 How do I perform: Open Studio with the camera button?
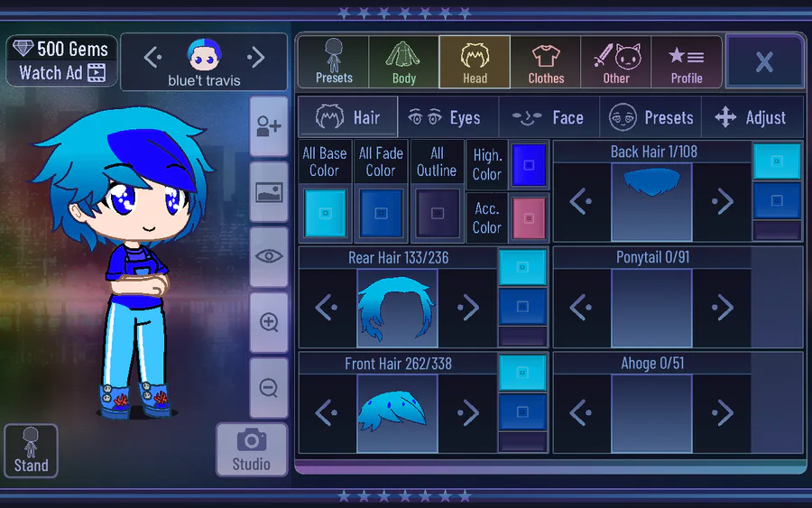pos(252,449)
